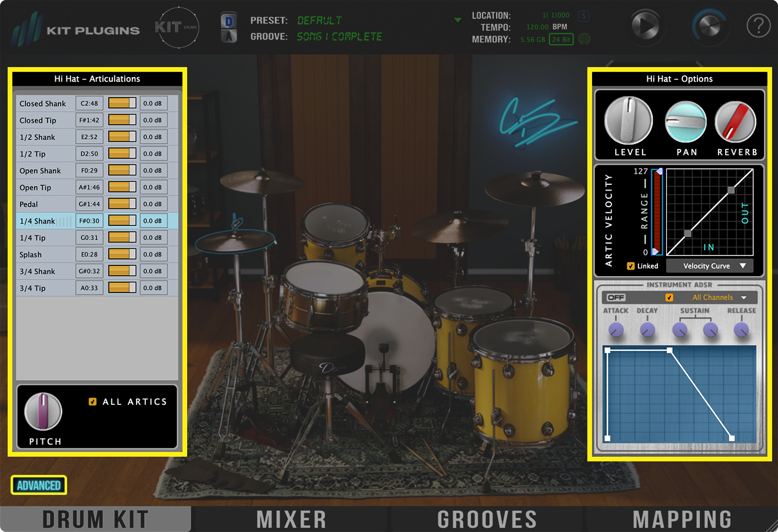Disable the Linked checkbox

[631, 266]
